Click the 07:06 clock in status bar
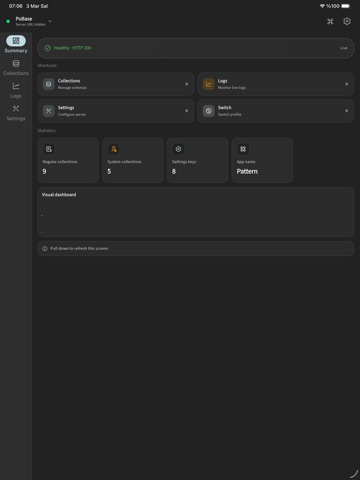Screen dimensions: 360x480 15,6
